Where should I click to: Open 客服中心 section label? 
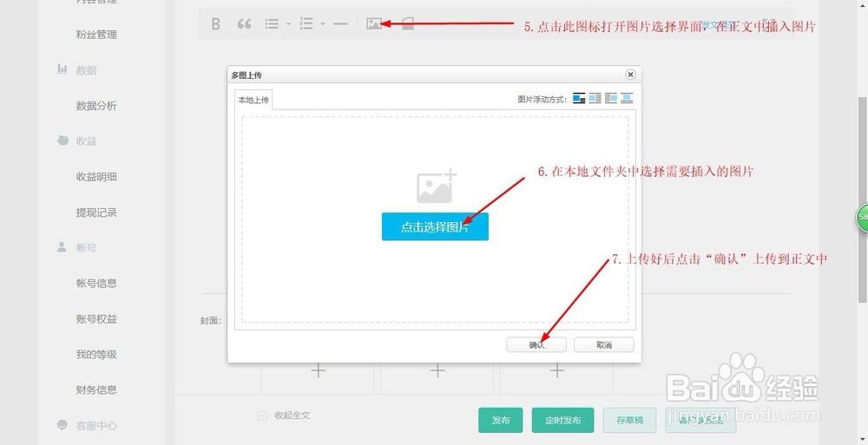coord(96,426)
